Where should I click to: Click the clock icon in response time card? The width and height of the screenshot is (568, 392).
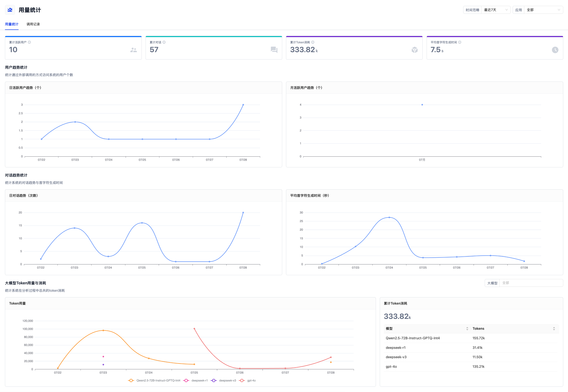(x=555, y=50)
